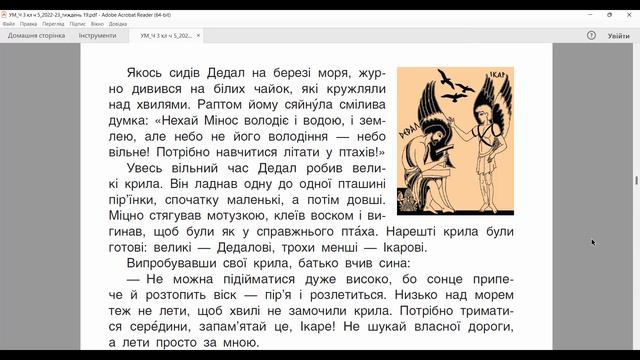Close the PDF document tab
The height and width of the screenshot is (360, 640).
[198, 36]
